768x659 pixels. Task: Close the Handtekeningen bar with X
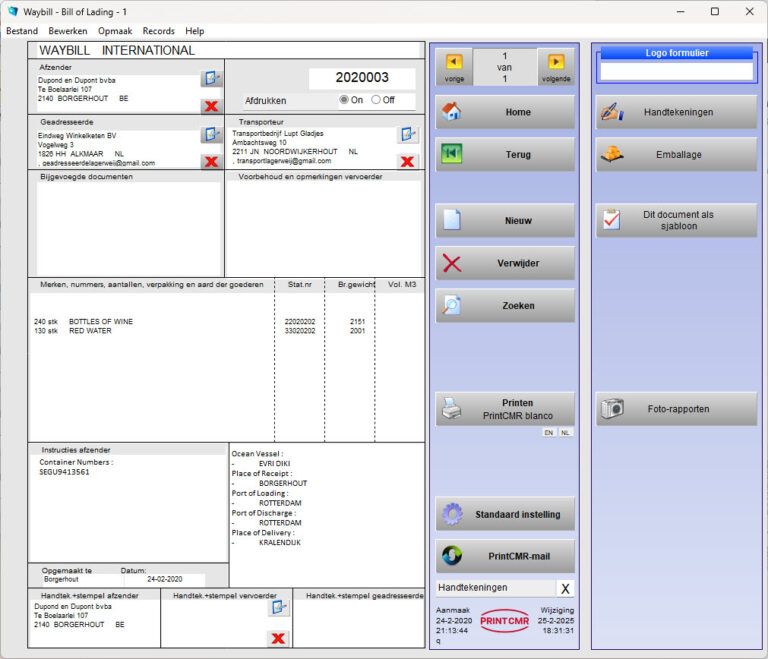pos(565,589)
